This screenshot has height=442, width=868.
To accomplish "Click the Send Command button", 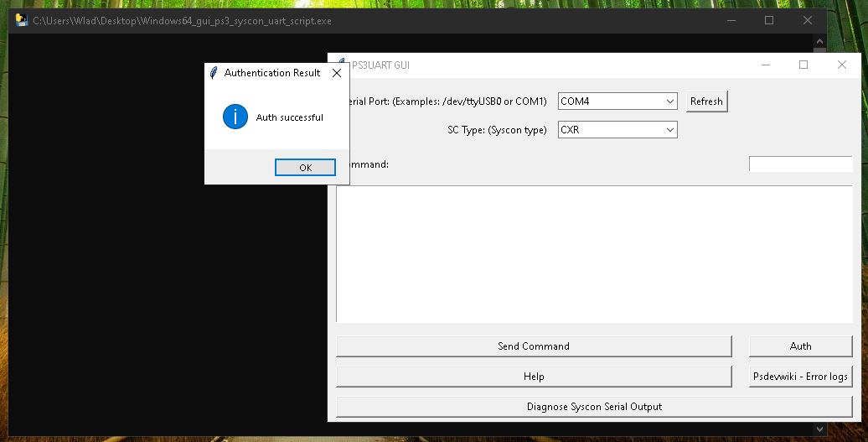I will [534, 346].
